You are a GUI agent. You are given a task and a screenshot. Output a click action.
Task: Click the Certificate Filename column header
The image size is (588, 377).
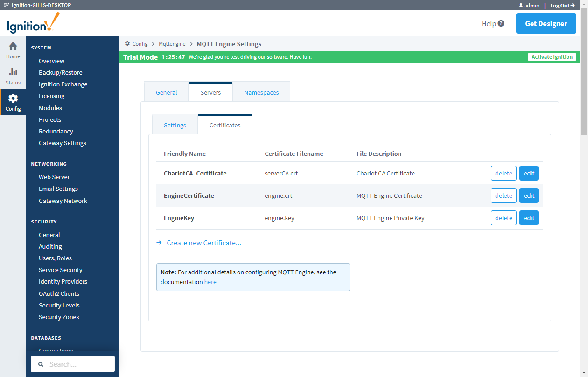294,154
